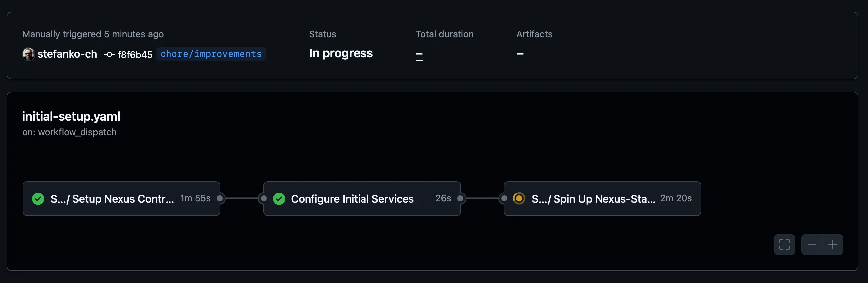The image size is (868, 283).
Task: Open fullscreen view of the workflow graph
Action: point(784,245)
